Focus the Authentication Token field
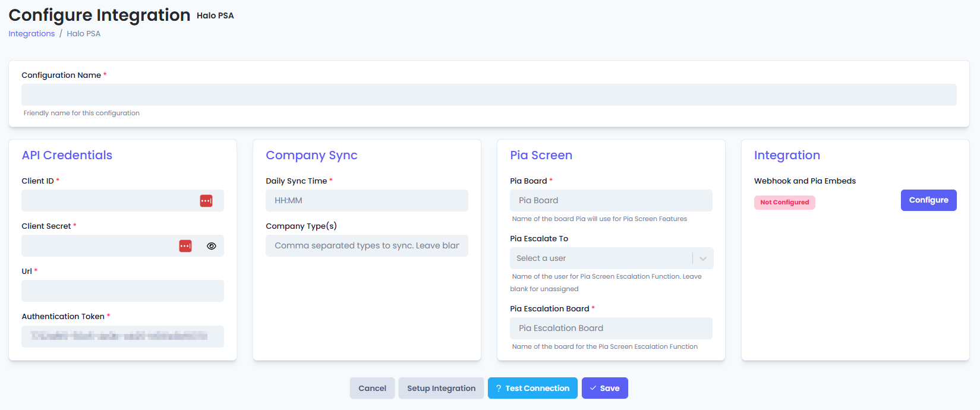Screen dimensions: 980x410 [122, 336]
